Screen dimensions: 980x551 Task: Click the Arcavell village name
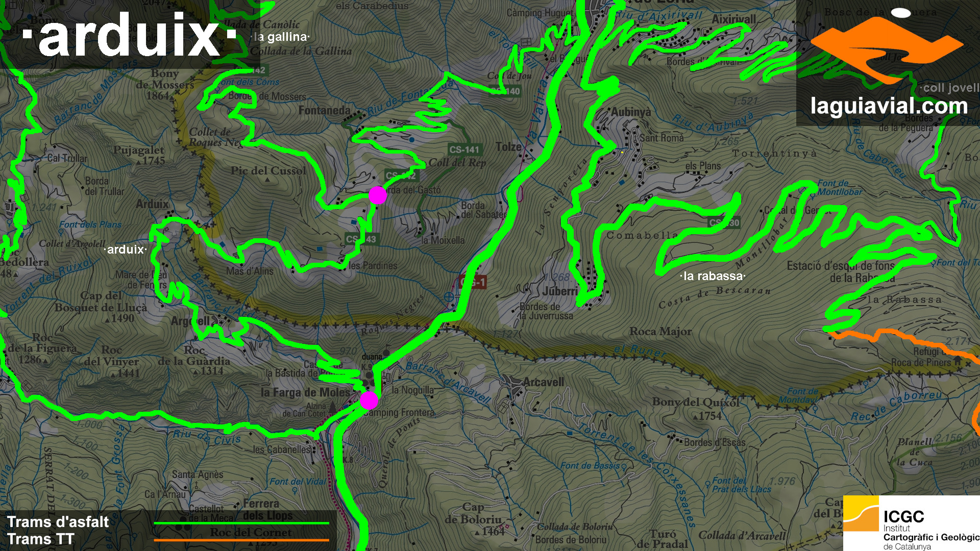(x=543, y=382)
